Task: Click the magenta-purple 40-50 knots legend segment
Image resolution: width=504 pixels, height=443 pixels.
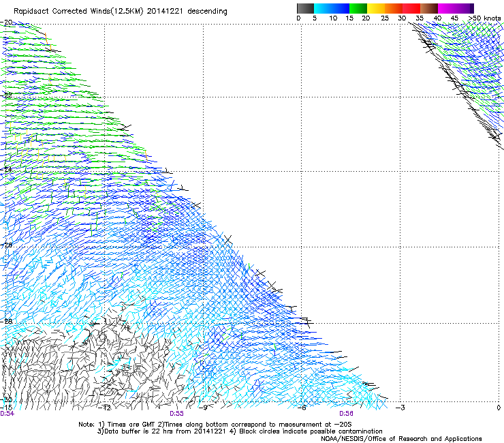Action: point(456,8)
